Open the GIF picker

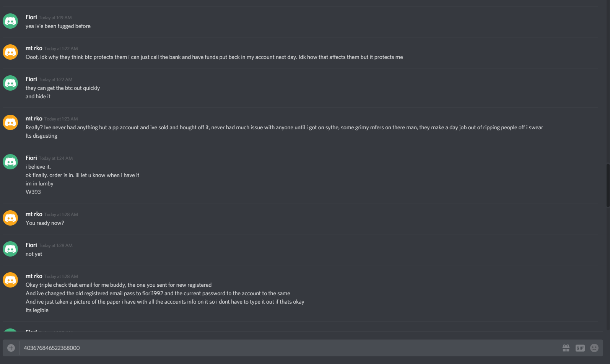(x=580, y=348)
